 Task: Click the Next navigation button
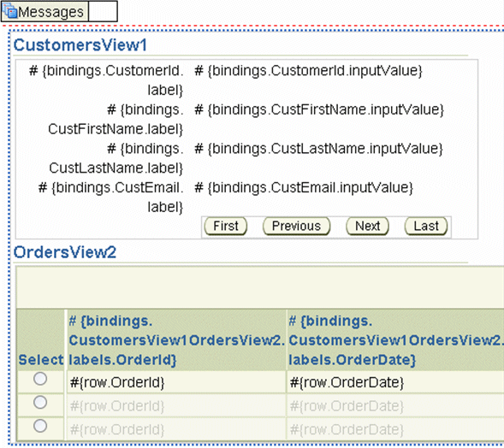click(x=367, y=226)
